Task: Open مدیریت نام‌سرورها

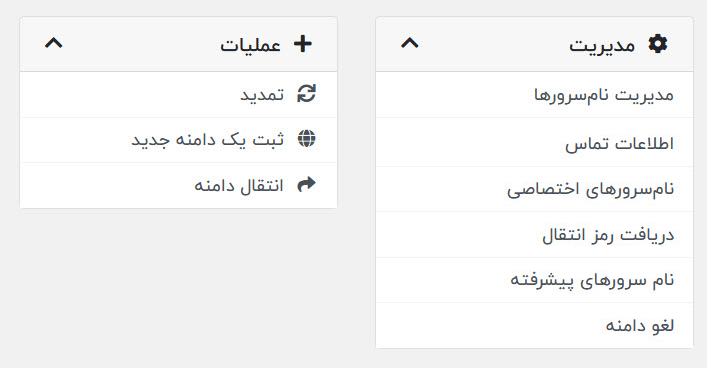Action: point(604,95)
